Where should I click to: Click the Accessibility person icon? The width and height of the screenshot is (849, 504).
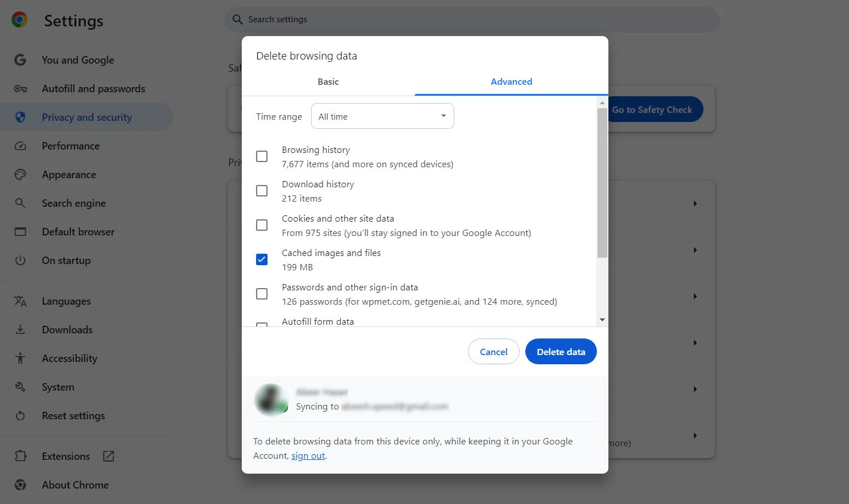pos(21,359)
